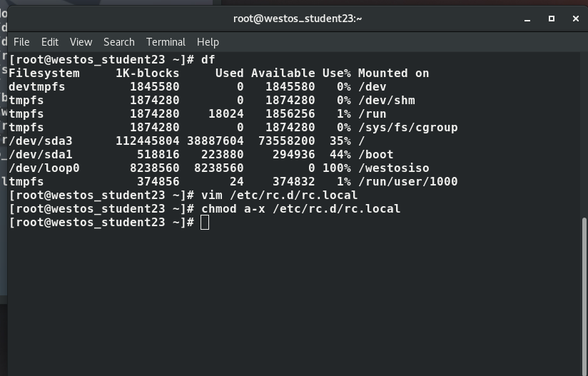The image size is (588, 376).
Task: Click the cursor block at the prompt
Action: coord(205,223)
